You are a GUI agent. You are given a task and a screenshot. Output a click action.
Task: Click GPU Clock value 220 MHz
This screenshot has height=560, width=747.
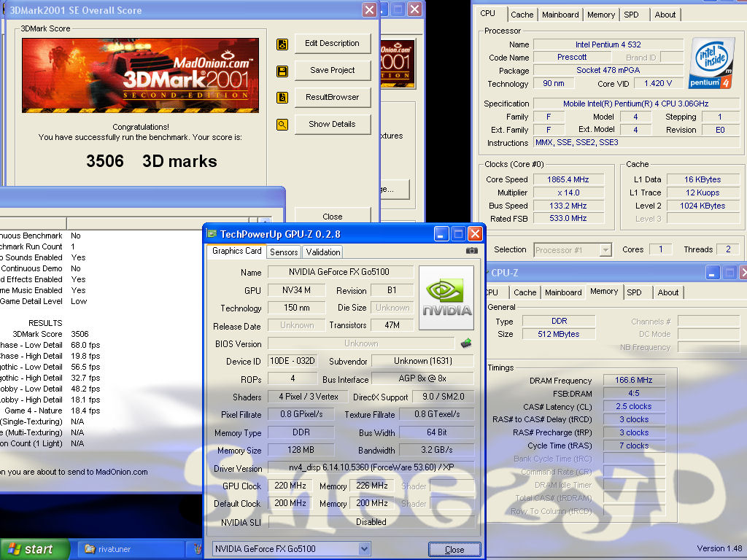coord(290,486)
